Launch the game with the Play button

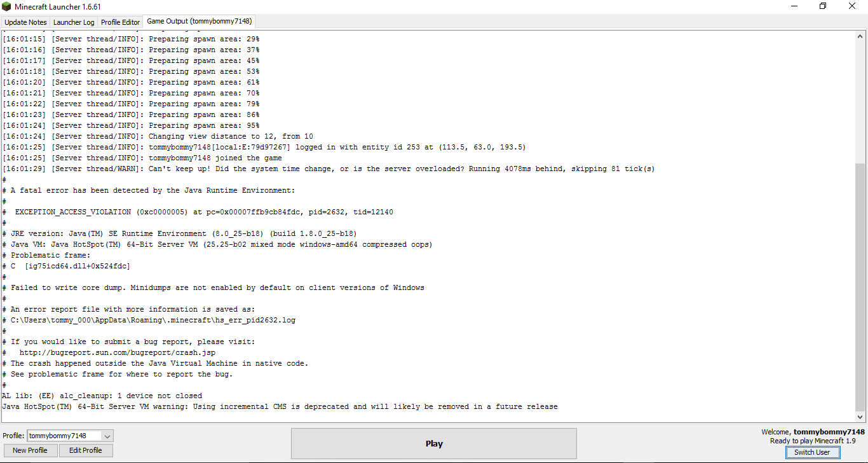click(x=434, y=443)
